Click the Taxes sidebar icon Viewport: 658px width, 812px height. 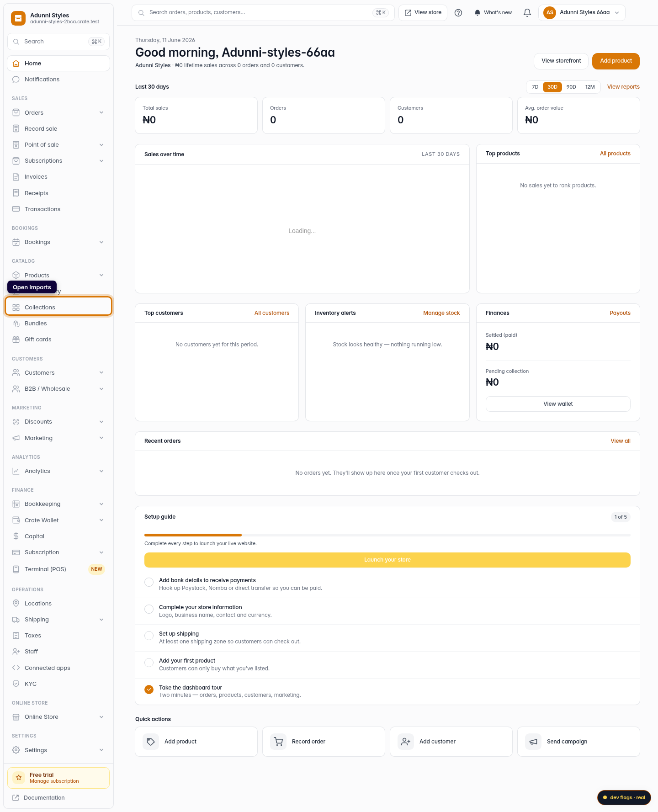(16, 636)
